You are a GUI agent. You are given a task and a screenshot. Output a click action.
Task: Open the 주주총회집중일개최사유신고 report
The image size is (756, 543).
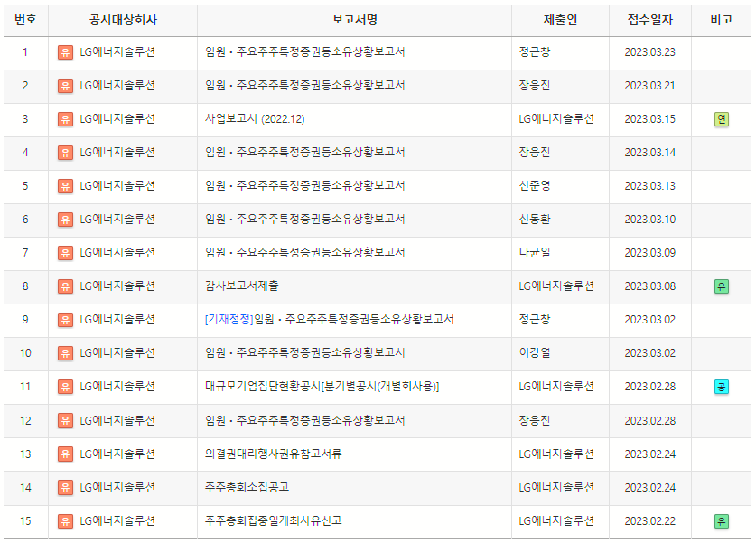(x=273, y=520)
